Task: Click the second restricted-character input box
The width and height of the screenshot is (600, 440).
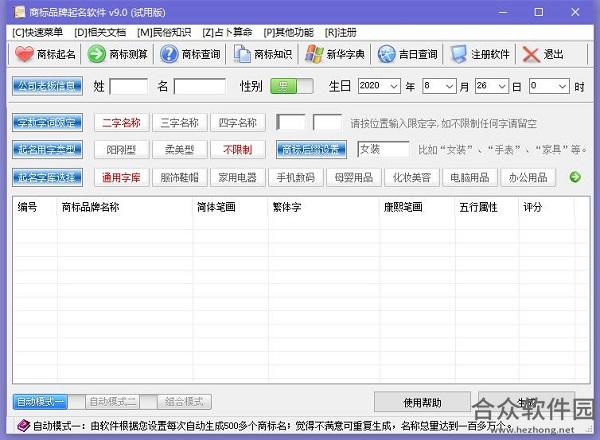Action: (x=328, y=123)
